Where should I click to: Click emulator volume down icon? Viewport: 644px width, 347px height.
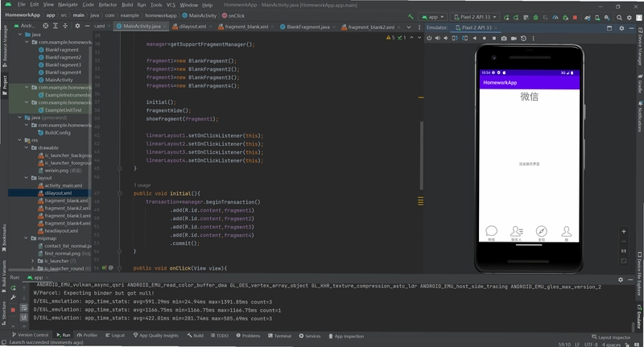tap(446, 38)
